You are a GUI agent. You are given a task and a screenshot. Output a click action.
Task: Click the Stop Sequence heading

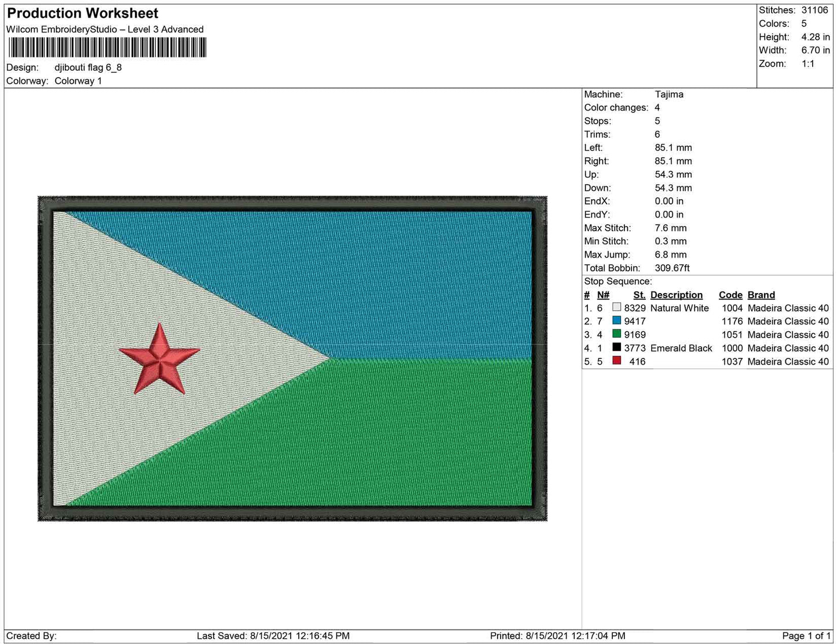point(617,281)
